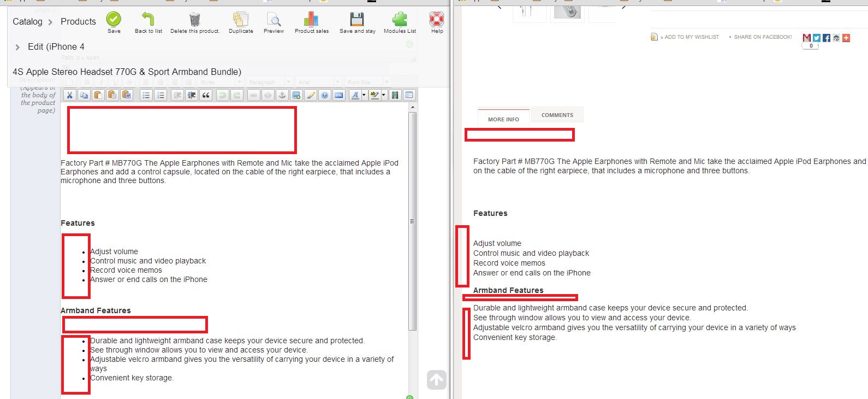Click 'Answer or end calls on the iPhone' in preview
This screenshot has height=399, width=868.
click(x=532, y=273)
